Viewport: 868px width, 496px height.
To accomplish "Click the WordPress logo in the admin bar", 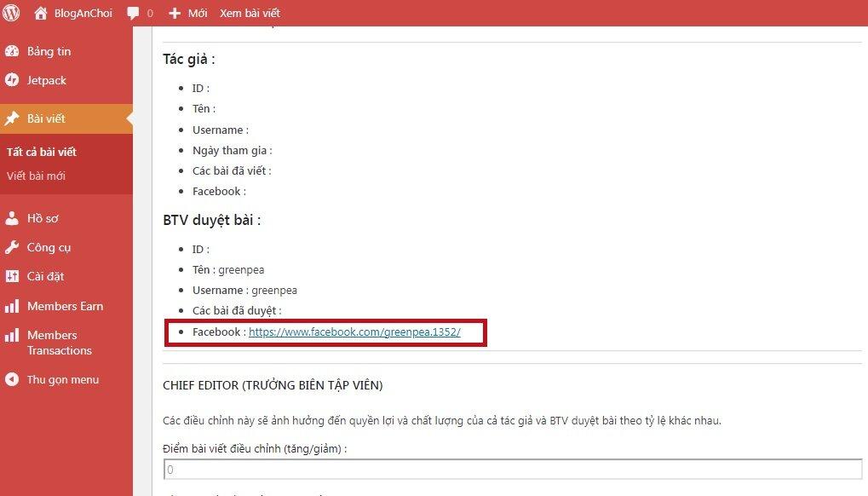I will (12, 13).
